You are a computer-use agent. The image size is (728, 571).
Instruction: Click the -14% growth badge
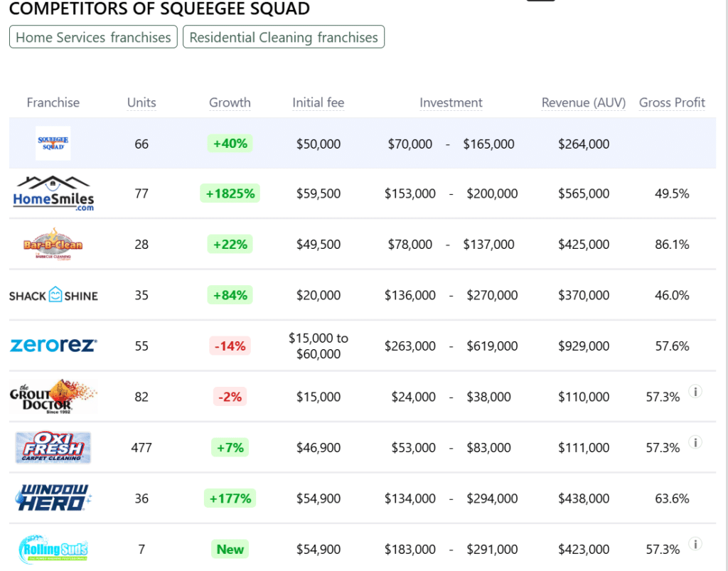coord(230,346)
